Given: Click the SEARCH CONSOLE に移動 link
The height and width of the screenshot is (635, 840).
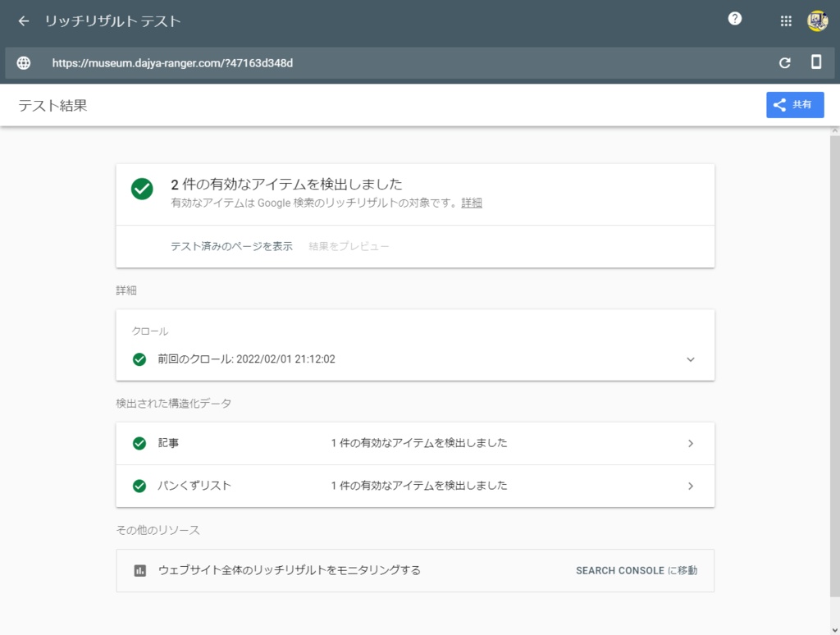Looking at the screenshot, I should (636, 570).
